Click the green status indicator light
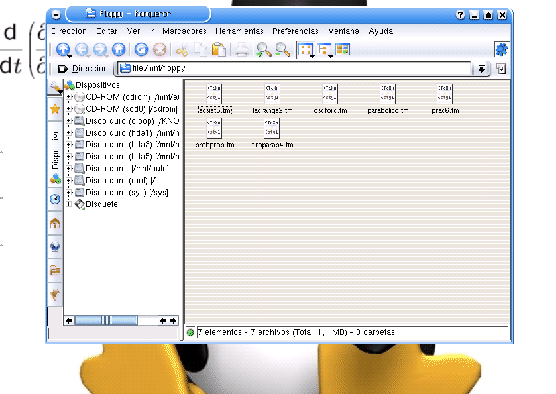Image resolution: width=556 pixels, height=394 pixels. point(190,332)
